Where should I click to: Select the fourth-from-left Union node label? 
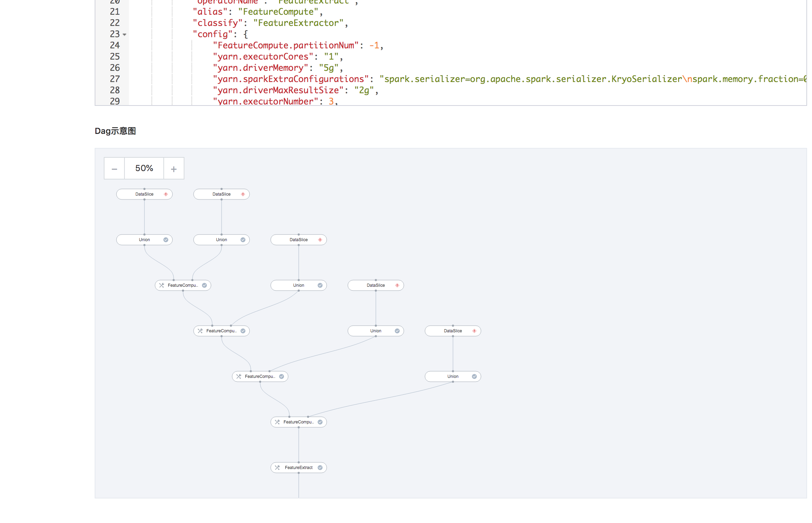pos(376,331)
